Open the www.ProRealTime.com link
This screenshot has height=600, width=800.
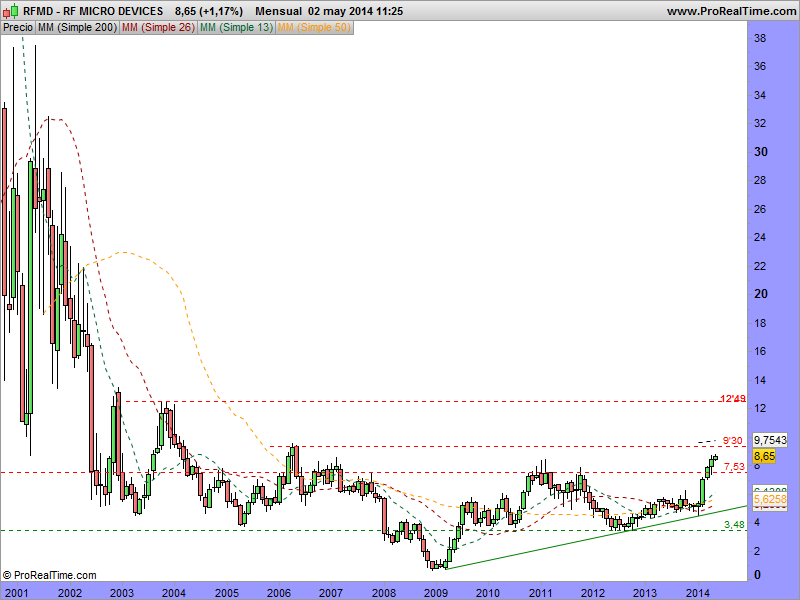click(731, 11)
